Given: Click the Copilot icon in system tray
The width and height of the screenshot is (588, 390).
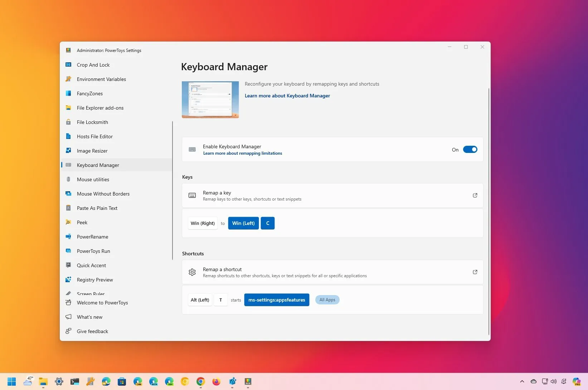Looking at the screenshot, I should point(577,382).
